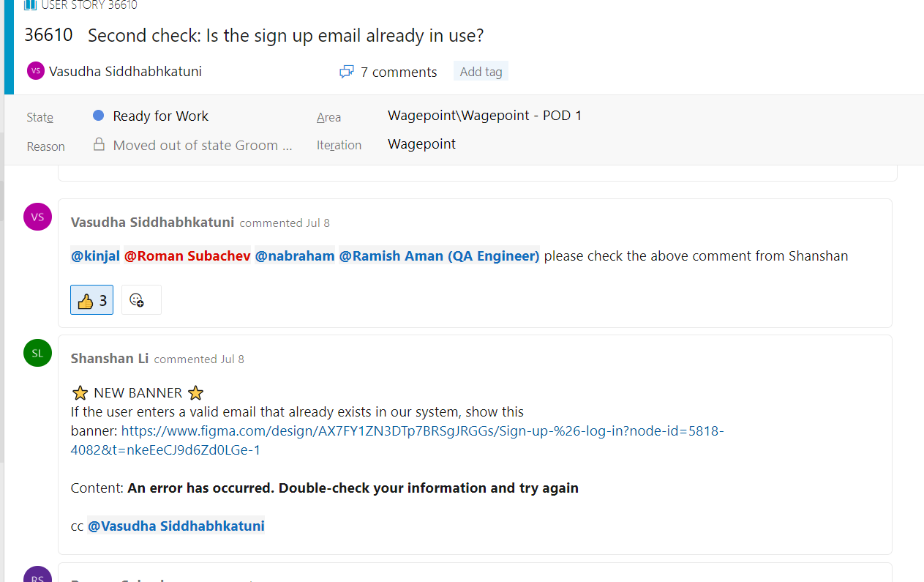
Task: Toggle the thumbs-up reaction with 3 likes
Action: click(92, 300)
